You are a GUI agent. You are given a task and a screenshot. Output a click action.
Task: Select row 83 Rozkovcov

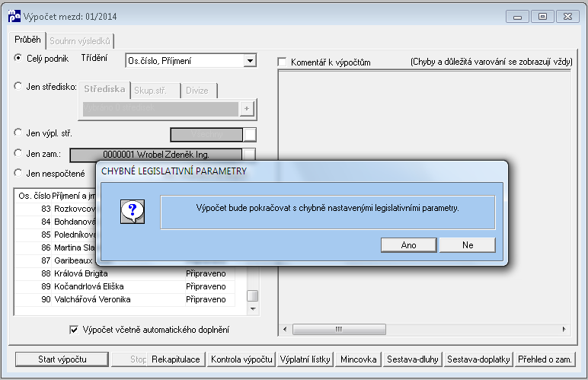pyautogui.click(x=56, y=209)
